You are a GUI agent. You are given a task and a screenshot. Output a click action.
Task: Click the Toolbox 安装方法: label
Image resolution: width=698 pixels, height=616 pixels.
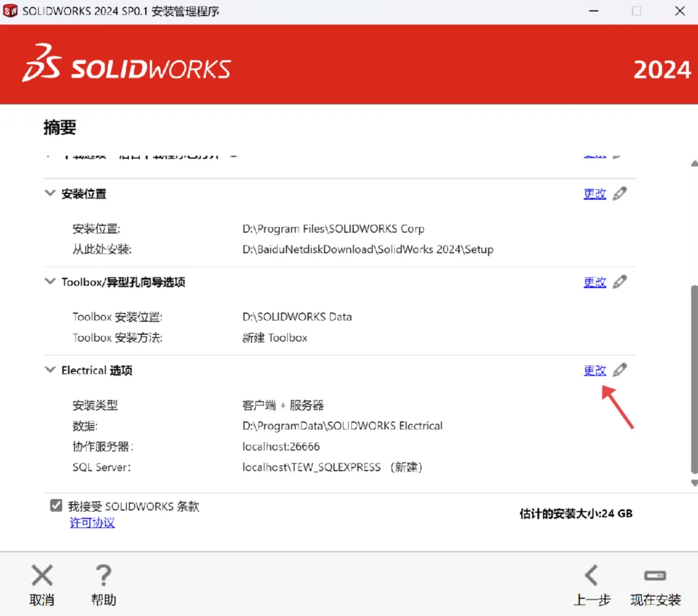pos(118,338)
